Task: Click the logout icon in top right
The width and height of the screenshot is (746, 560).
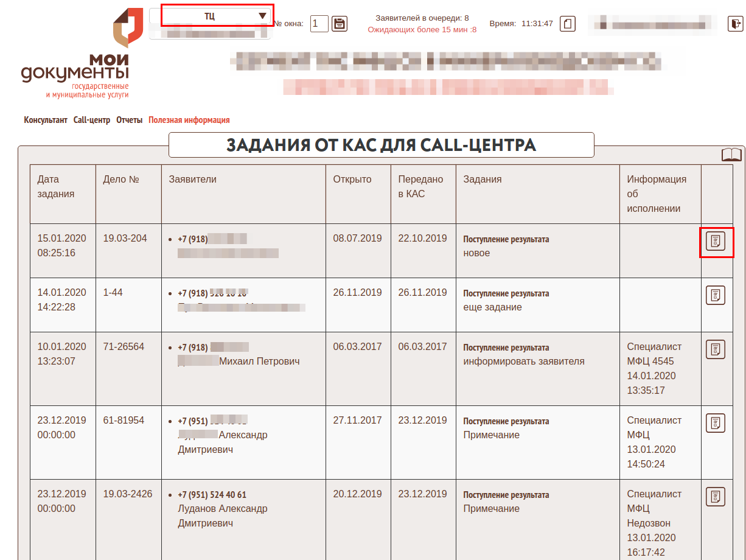Action: 736,24
